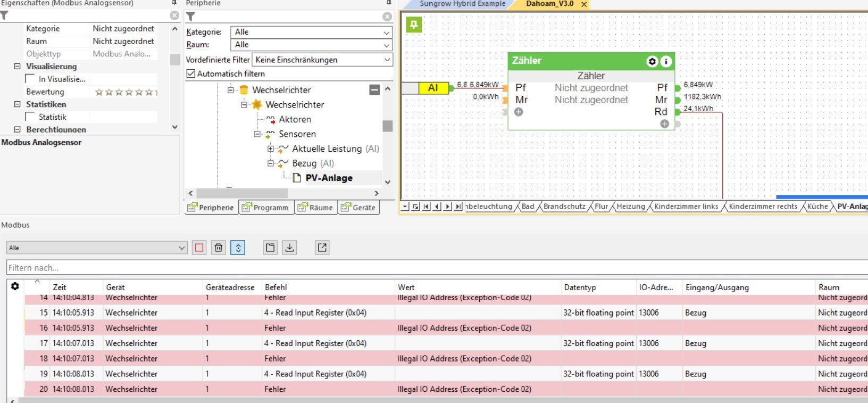868x403 pixels.
Task: Open Modbus monitor in external window
Action: [322, 248]
